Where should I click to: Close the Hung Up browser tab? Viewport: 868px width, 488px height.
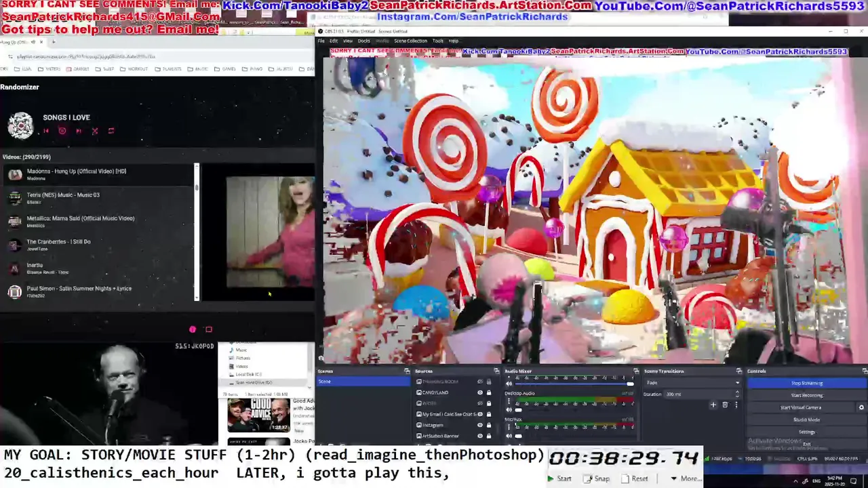(41, 42)
